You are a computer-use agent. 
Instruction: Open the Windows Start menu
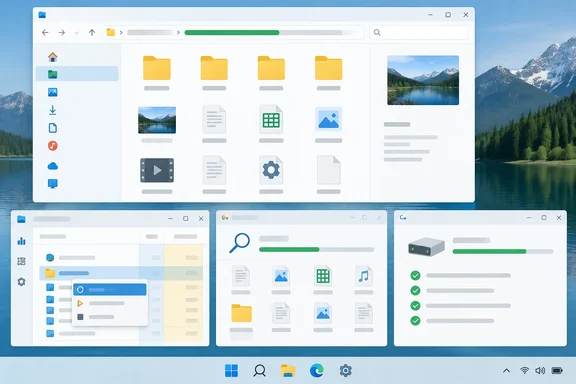pyautogui.click(x=231, y=370)
